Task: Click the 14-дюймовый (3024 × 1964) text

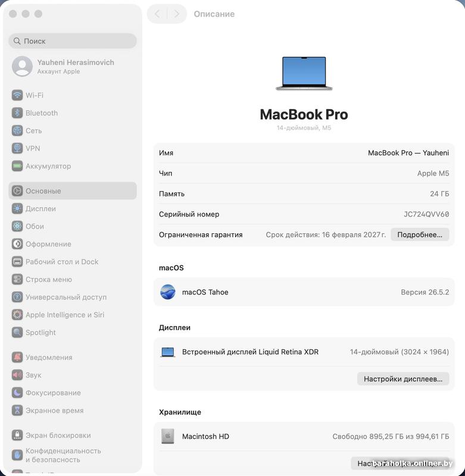Action: tap(400, 352)
